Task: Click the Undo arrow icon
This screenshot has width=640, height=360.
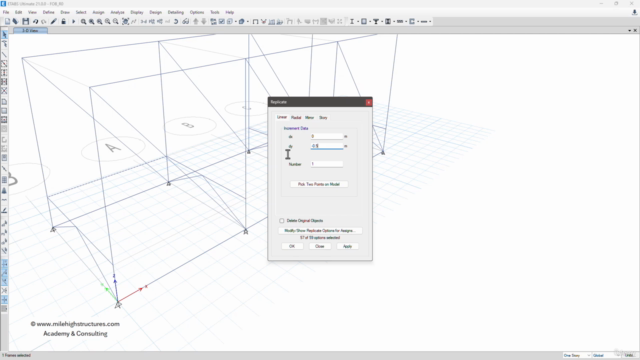Action: click(36, 21)
